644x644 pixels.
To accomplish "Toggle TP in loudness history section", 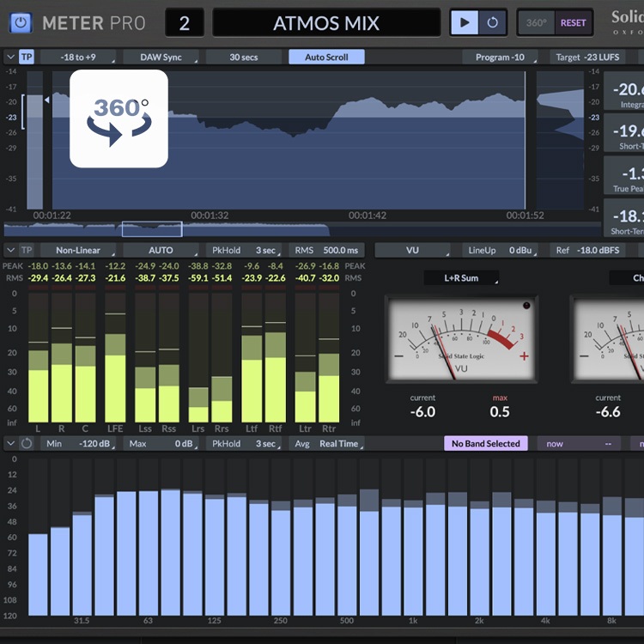I will pos(27,58).
